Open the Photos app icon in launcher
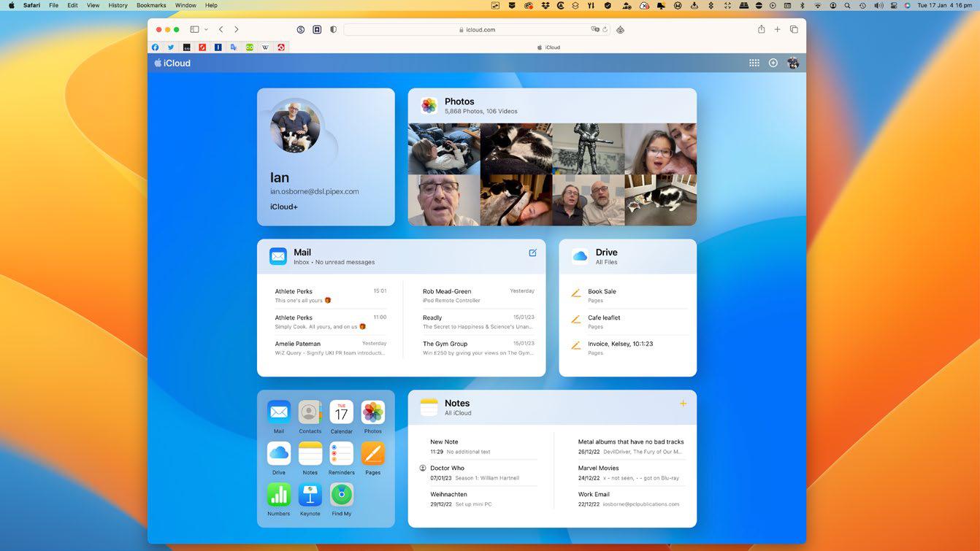This screenshot has height=551, width=980. [372, 412]
